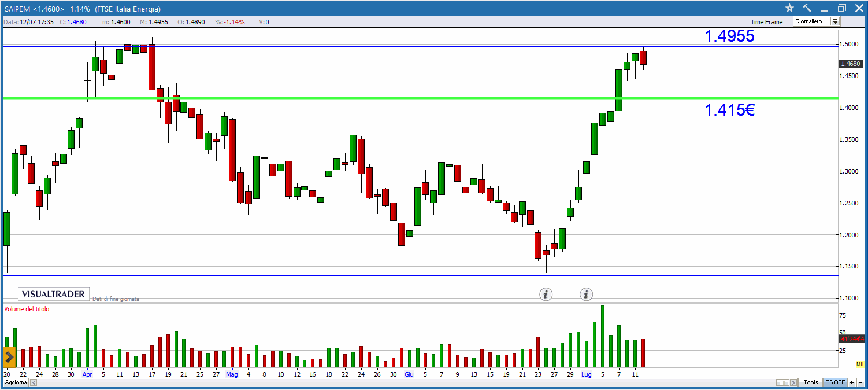This screenshot has width=868, height=390.
Task: Click the current price tag 1.4680
Action: pos(851,64)
